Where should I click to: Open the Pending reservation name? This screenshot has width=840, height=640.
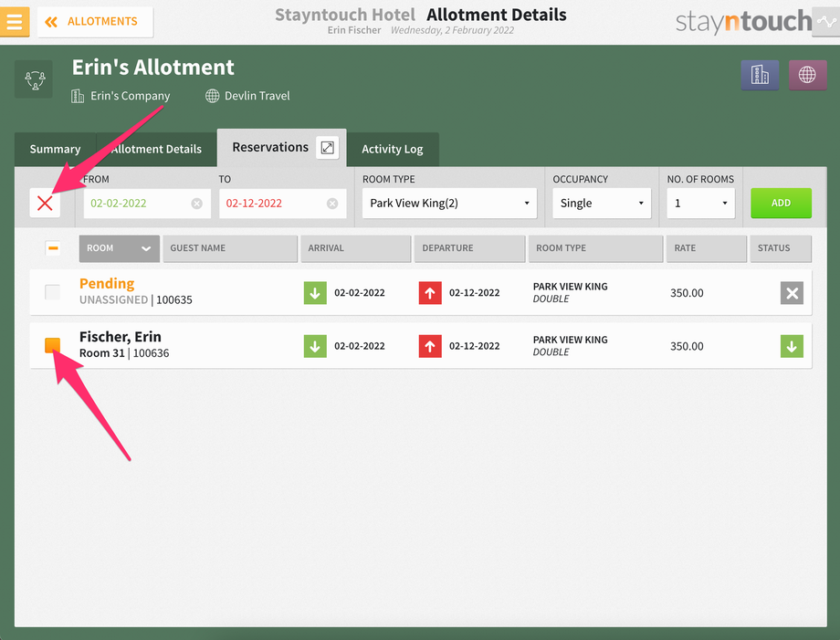pos(107,283)
